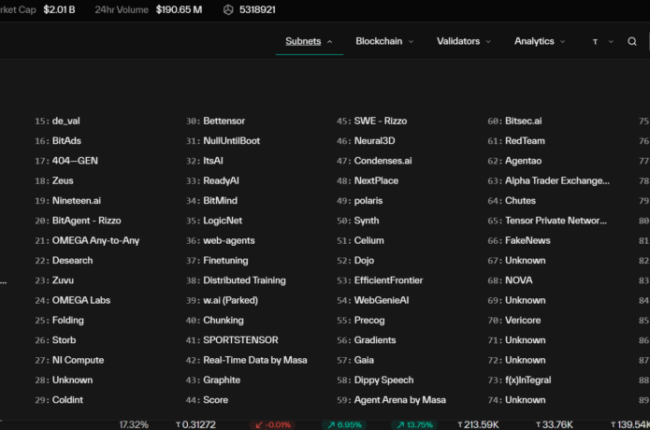The width and height of the screenshot is (650, 430).
Task: Open subnet 73: f(x)InTegral
Action: point(519,379)
